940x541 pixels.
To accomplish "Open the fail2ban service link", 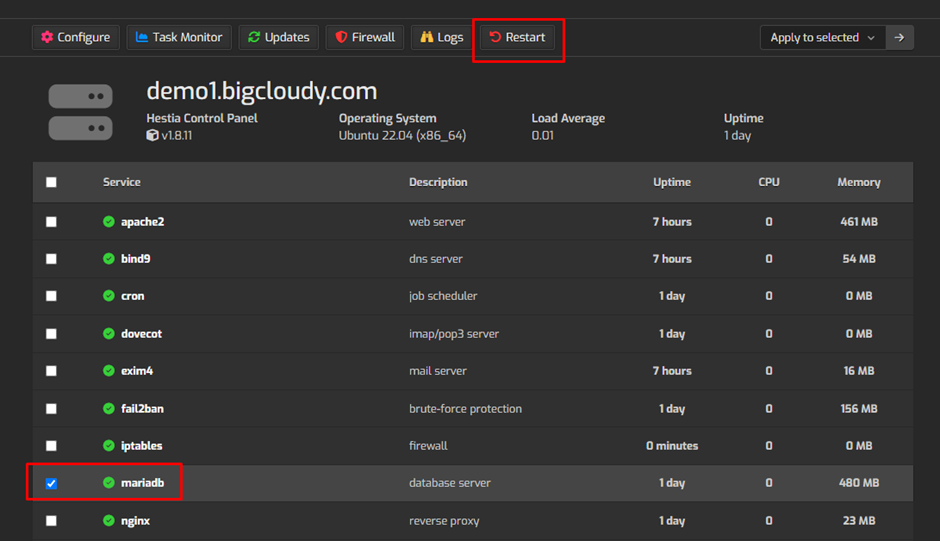I will (142, 409).
